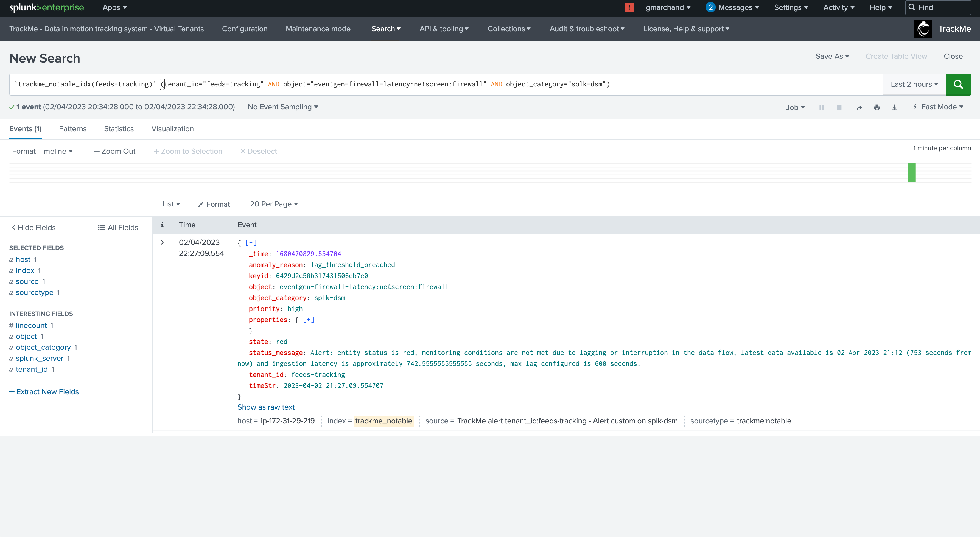Select the source selected field
This screenshot has width=980, height=537.
click(x=27, y=282)
